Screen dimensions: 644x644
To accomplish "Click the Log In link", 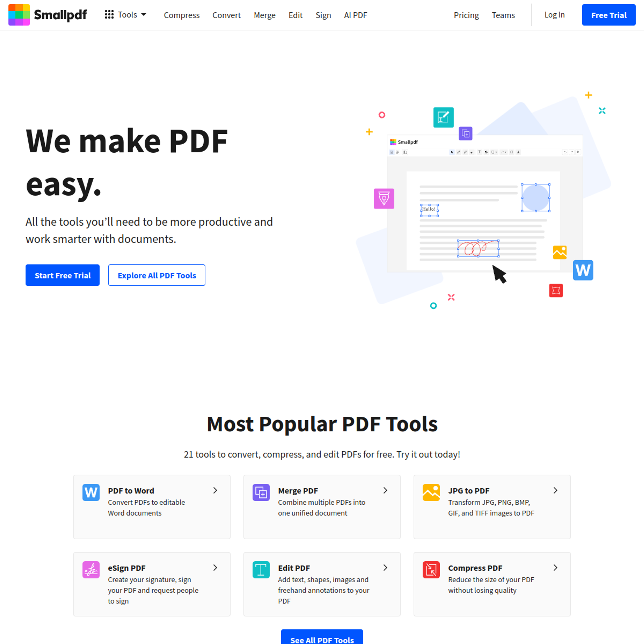I will click(553, 15).
